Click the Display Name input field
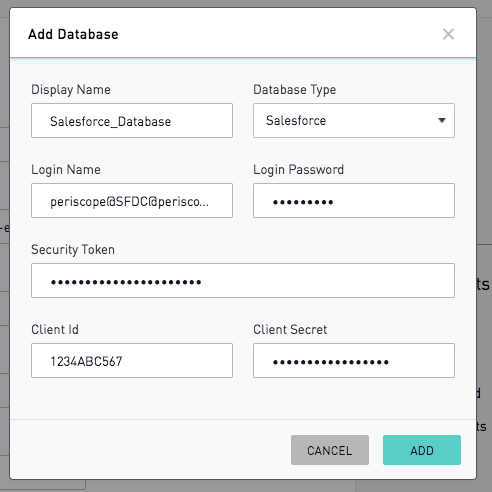Viewport: 492px width, 492px height. tap(132, 120)
